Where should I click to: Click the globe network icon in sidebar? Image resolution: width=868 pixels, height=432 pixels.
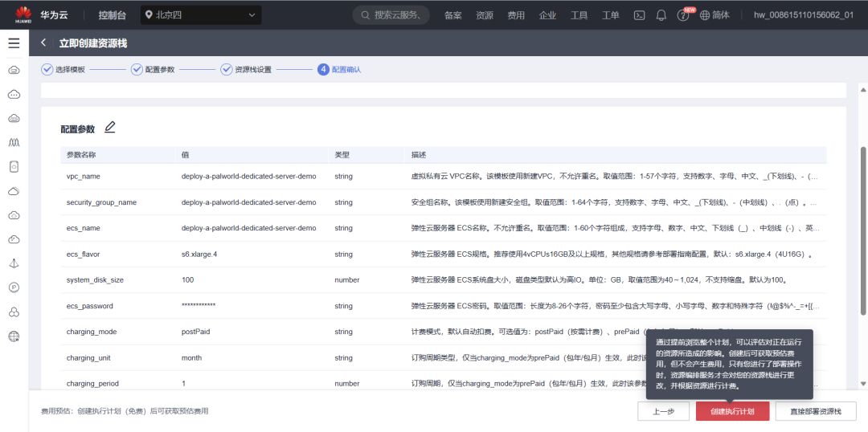pyautogui.click(x=14, y=336)
